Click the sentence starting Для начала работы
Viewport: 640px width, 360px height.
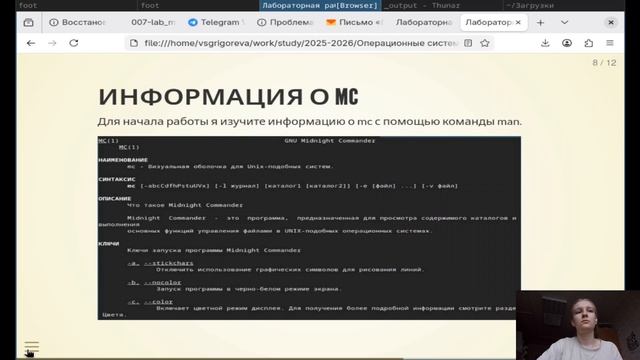[309, 122]
